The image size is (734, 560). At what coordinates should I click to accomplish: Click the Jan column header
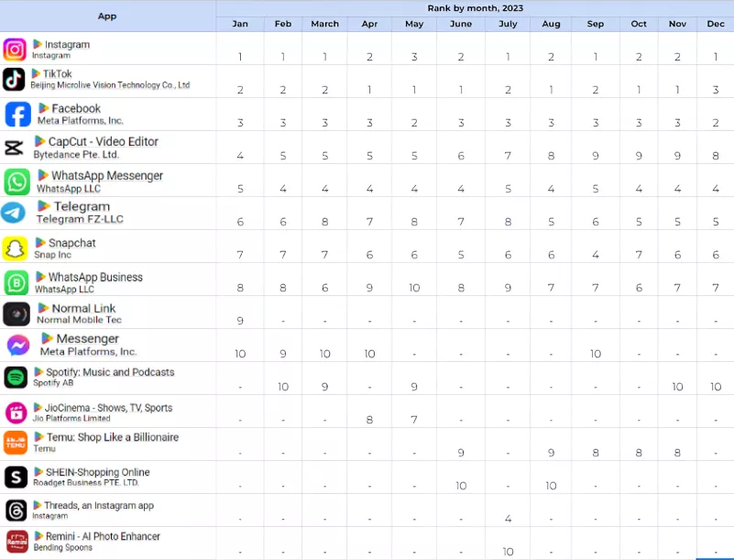coord(240,24)
